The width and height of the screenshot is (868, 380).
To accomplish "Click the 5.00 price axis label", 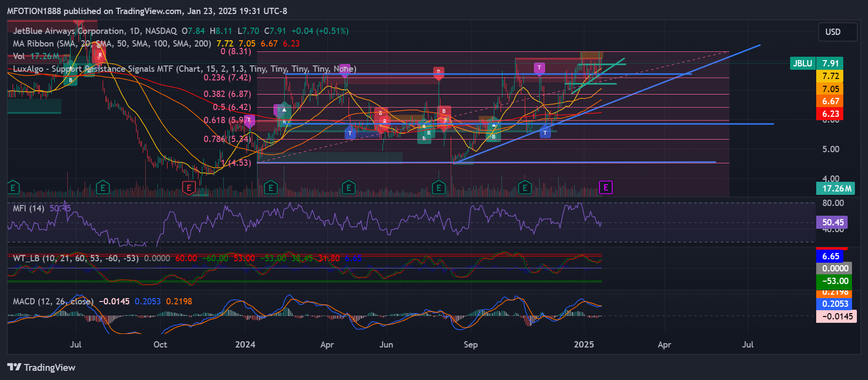I will [x=831, y=149].
